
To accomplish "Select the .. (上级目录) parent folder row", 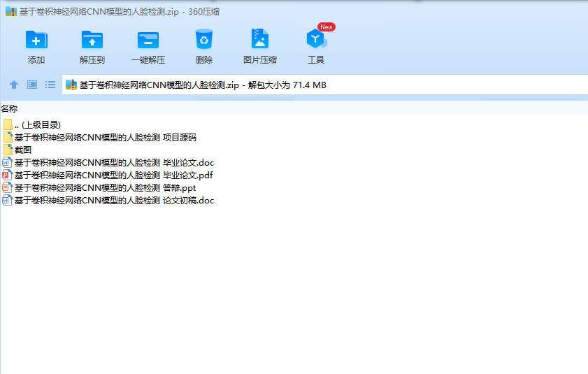I will (x=32, y=125).
